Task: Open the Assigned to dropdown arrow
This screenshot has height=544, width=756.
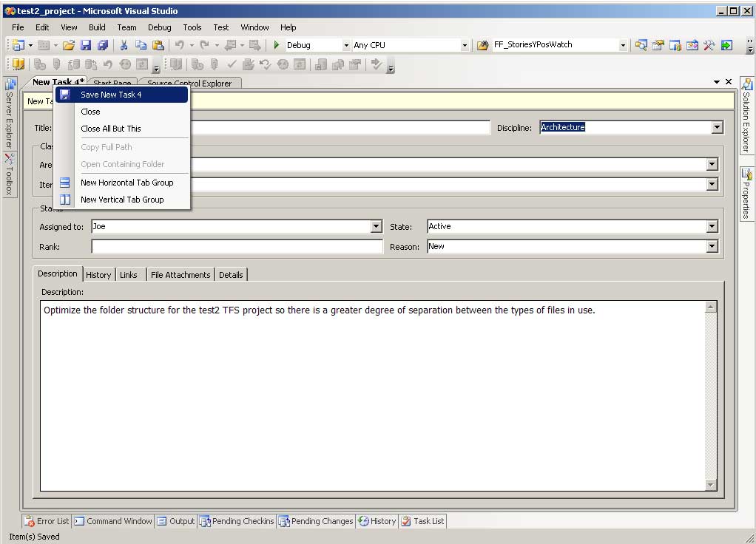Action: click(x=376, y=226)
